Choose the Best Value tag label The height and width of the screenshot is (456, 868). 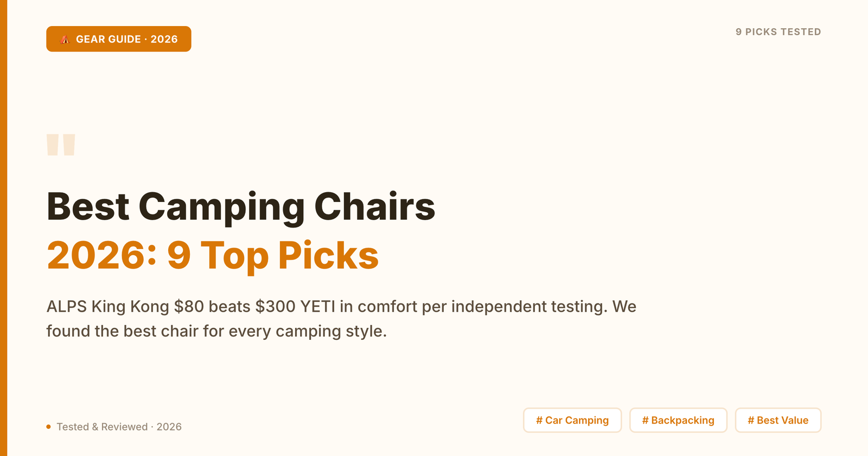pyautogui.click(x=782, y=420)
